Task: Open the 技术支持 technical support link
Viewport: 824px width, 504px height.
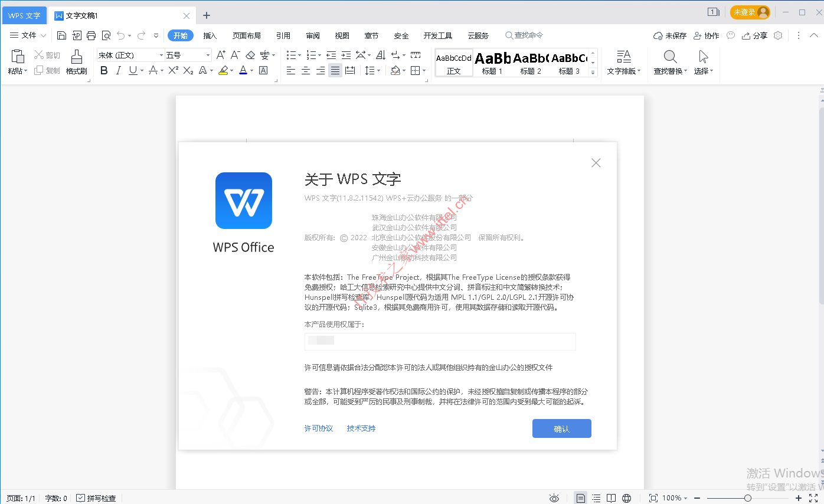Action: coord(361,428)
